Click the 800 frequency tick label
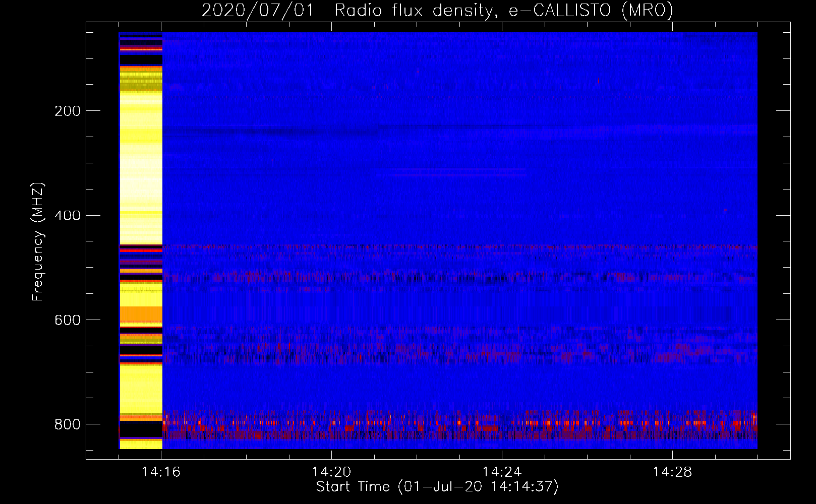The height and width of the screenshot is (504, 816). [x=68, y=424]
